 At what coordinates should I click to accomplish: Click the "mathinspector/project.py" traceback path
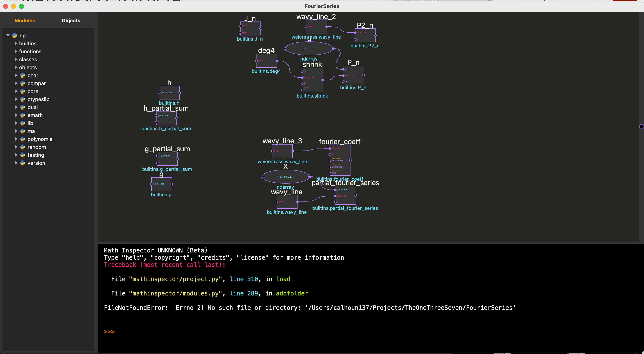point(175,279)
